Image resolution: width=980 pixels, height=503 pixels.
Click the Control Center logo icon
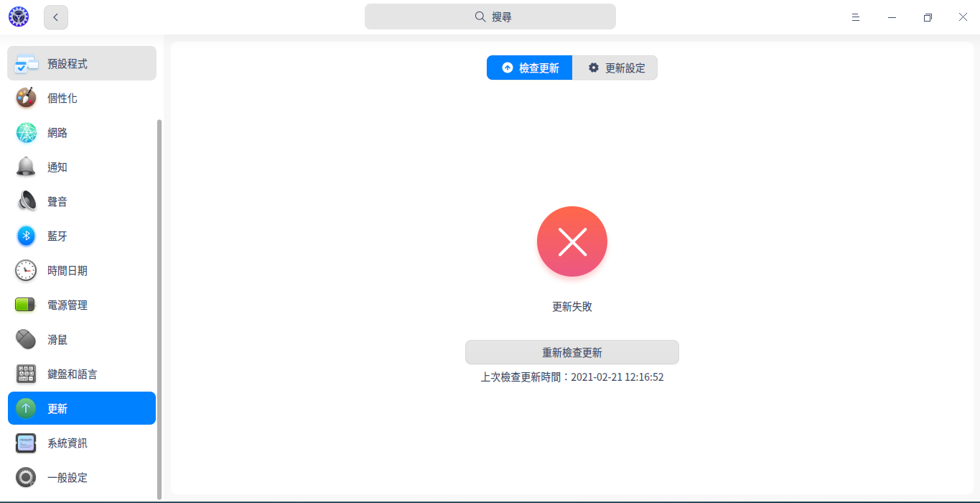tap(19, 17)
